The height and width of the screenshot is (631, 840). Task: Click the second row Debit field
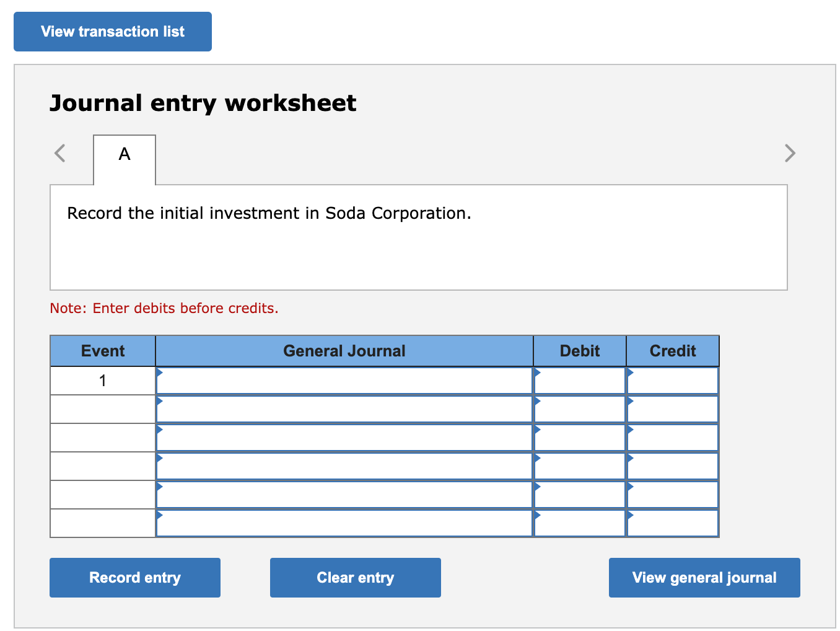click(580, 409)
